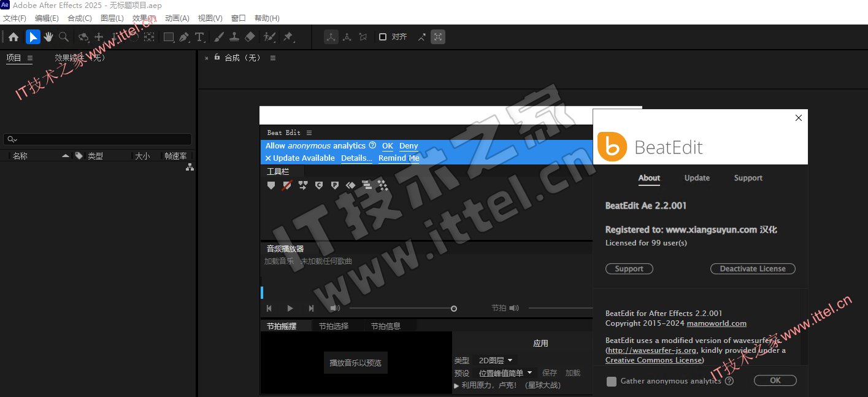Click Deny in the analytics banner
This screenshot has width=868, height=397.
click(409, 145)
